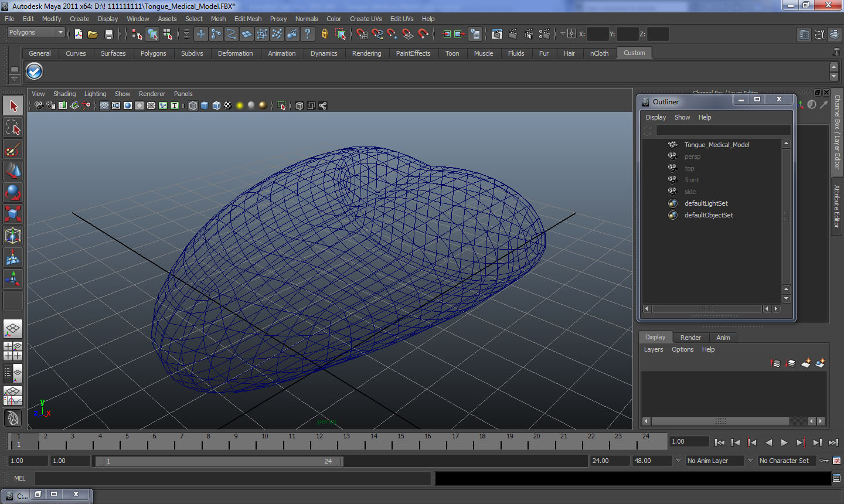Screen dimensions: 844x504
Task: Click the time range slider bar
Action: click(x=219, y=461)
